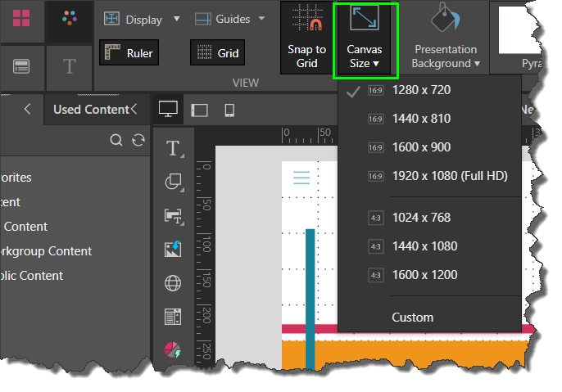Select 1920 x 1080 (Full HD) size
The width and height of the screenshot is (562, 392).
[429, 176]
